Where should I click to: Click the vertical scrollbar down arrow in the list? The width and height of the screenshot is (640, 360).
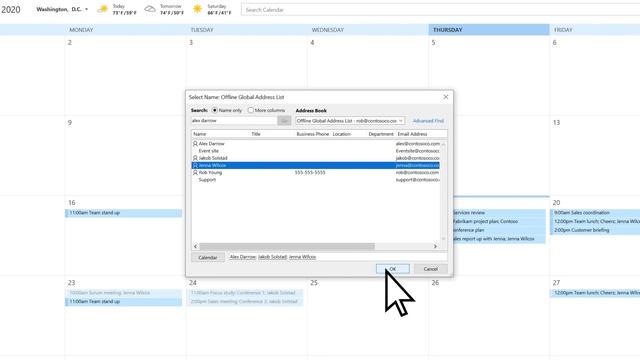click(x=443, y=238)
